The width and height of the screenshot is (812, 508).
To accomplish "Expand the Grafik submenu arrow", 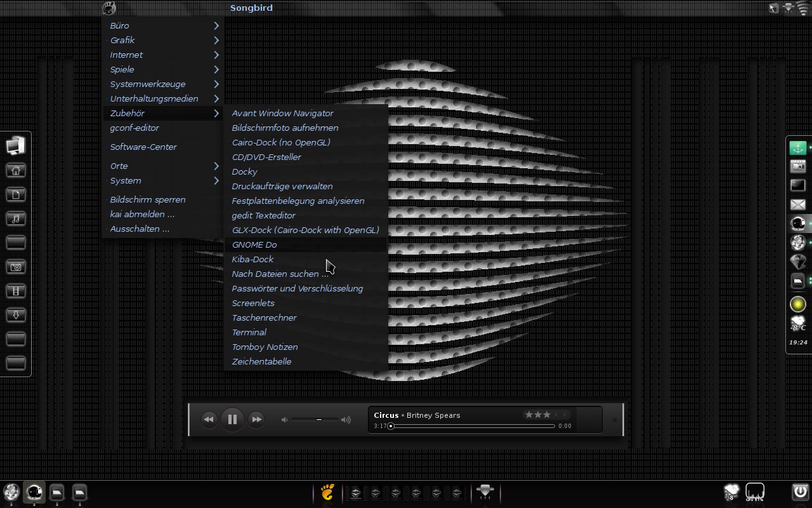I will (216, 40).
